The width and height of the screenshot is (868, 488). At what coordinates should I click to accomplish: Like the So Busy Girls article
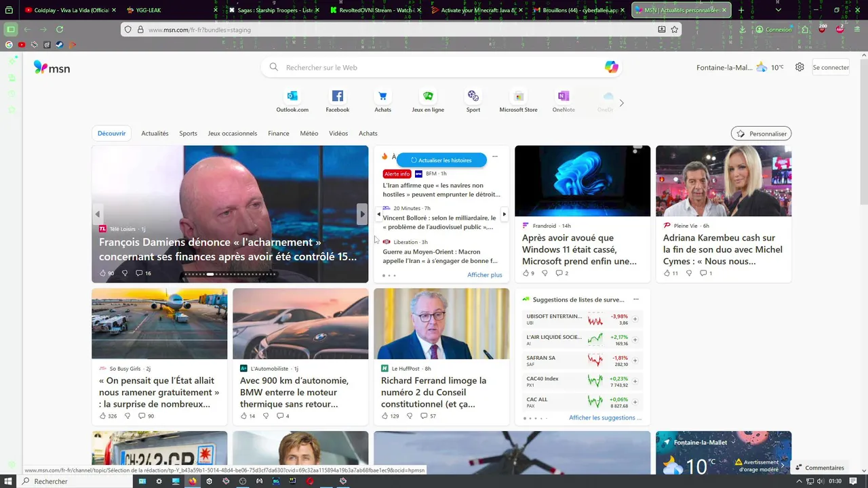tap(108, 416)
